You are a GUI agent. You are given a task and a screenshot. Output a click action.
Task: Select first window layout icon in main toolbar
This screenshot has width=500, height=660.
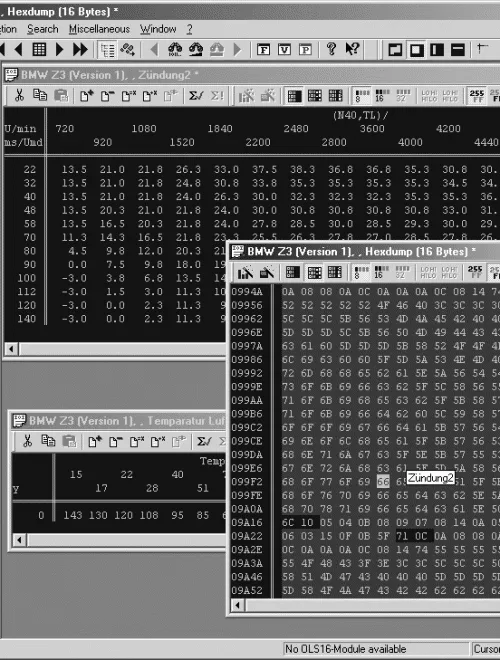pos(395,50)
